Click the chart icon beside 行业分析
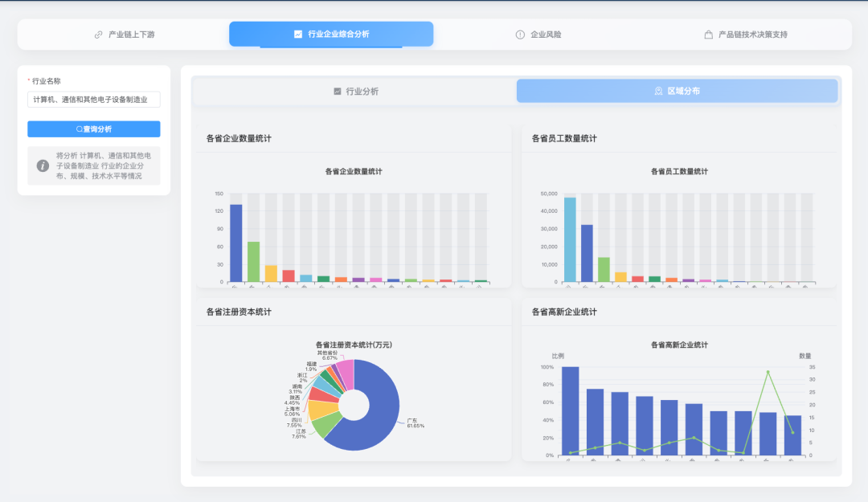This screenshot has width=868, height=502. 337,92
